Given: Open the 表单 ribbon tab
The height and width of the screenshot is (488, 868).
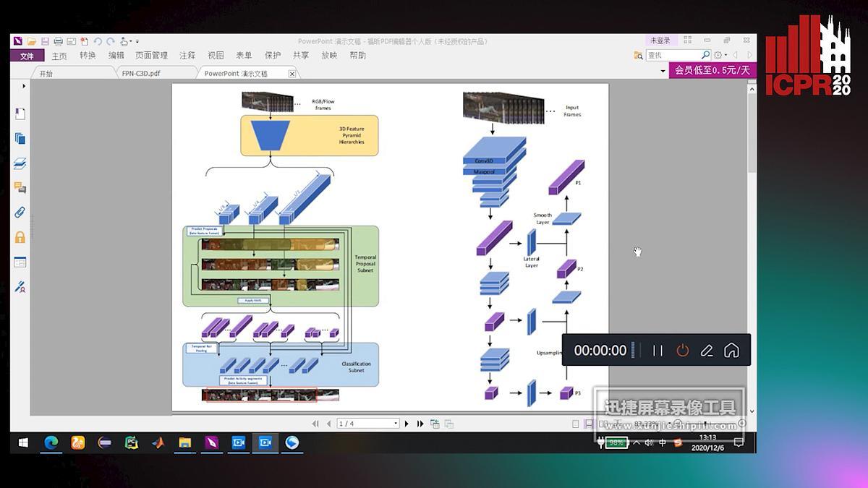Looking at the screenshot, I should click(244, 56).
